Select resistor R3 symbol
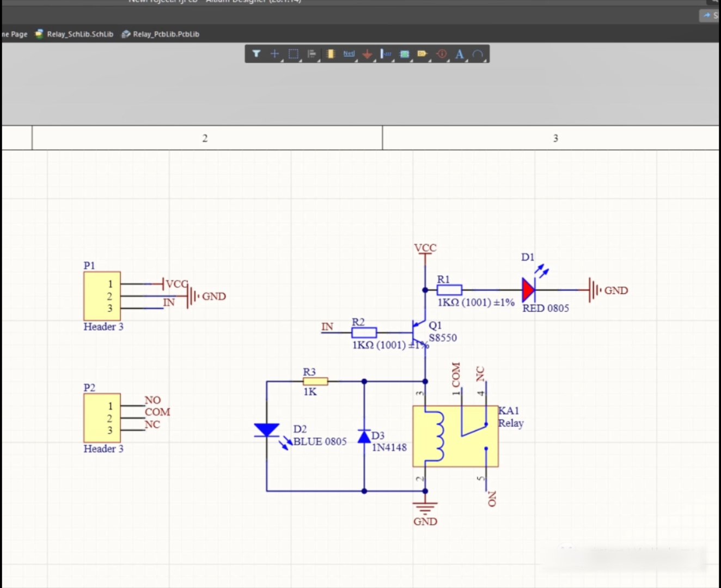 pyautogui.click(x=315, y=382)
